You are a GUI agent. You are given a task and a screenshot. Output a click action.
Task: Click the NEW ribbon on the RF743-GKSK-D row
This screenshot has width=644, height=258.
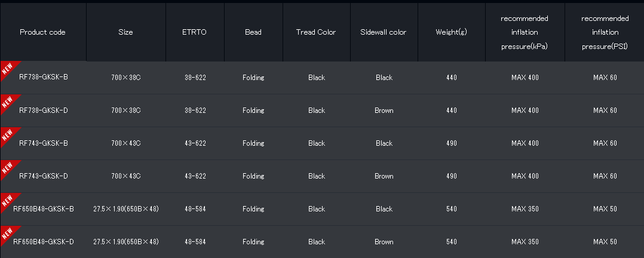coord(8,167)
